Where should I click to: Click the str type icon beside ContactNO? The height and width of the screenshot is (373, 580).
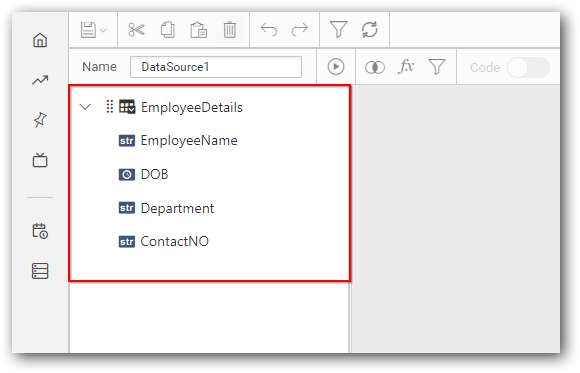(x=127, y=242)
